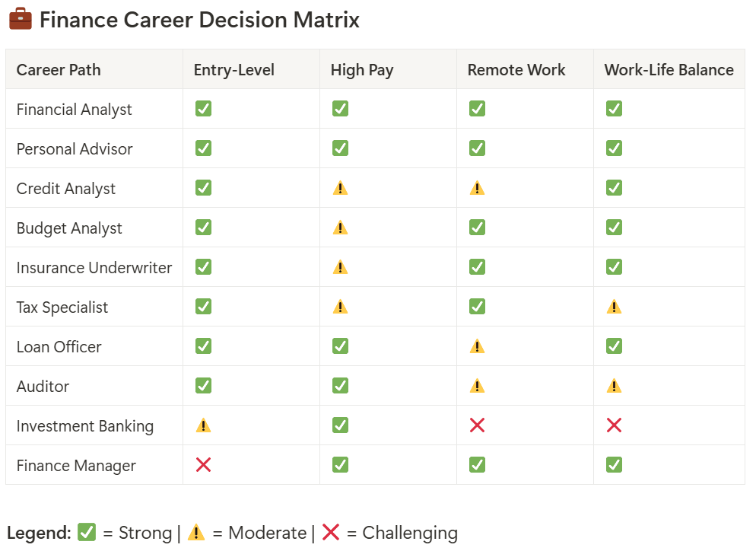Click Finance Manager's red X under Entry-Level
This screenshot has height=551, width=756.
203,465
